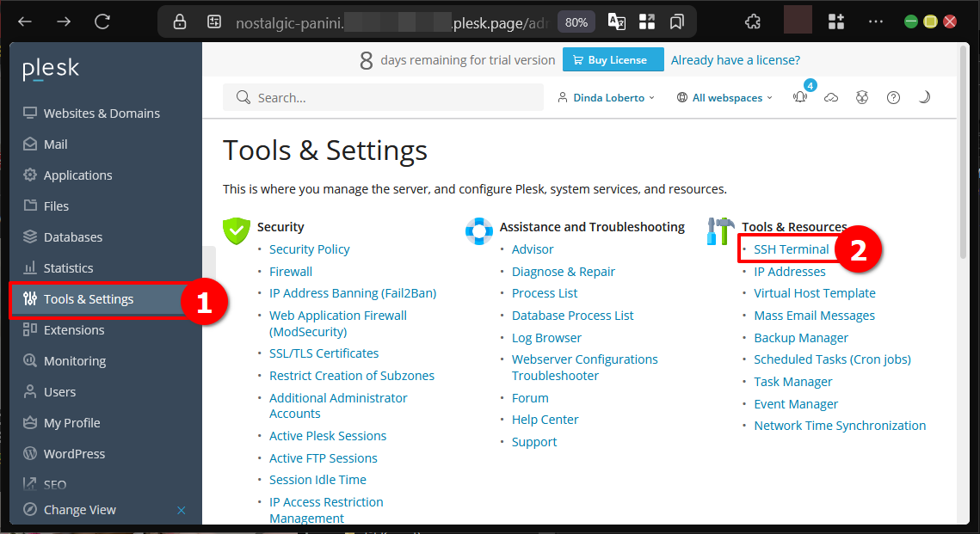980x534 pixels.
Task: Click the browser translate icon
Action: pos(616,21)
